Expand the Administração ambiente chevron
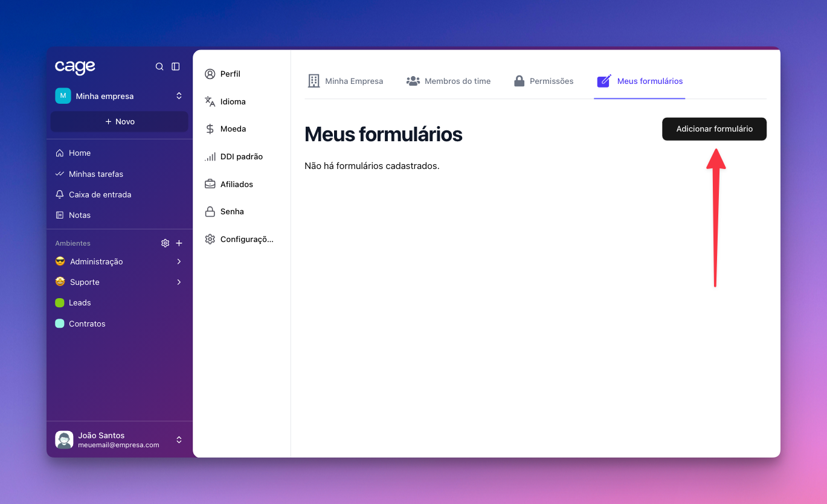Screen dimensions: 827x504 click(x=179, y=261)
